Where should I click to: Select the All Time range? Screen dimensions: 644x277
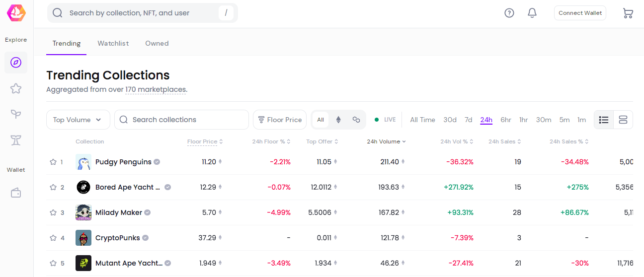click(x=422, y=120)
